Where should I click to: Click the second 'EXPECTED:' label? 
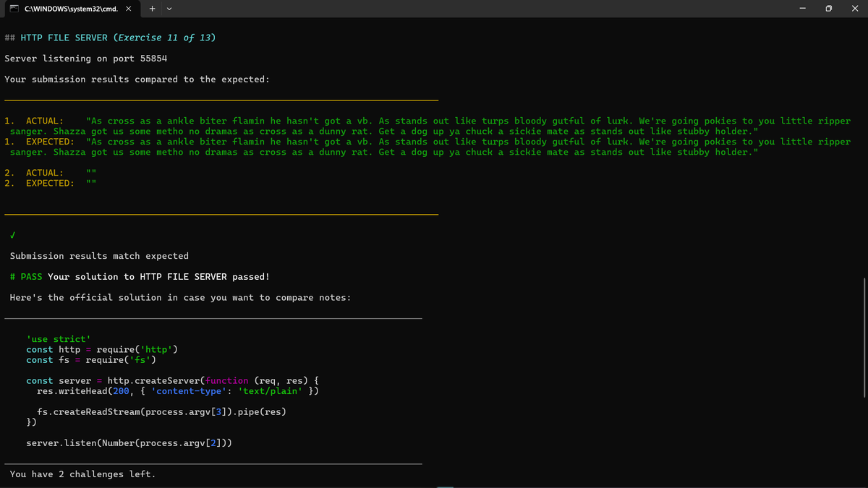coord(50,184)
